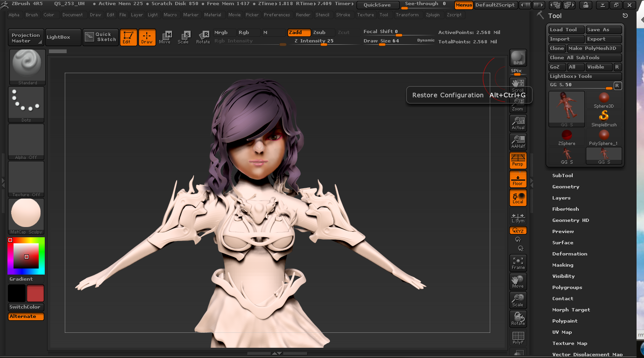
Task: Toggle Zadd sculpting mode
Action: pos(298,33)
